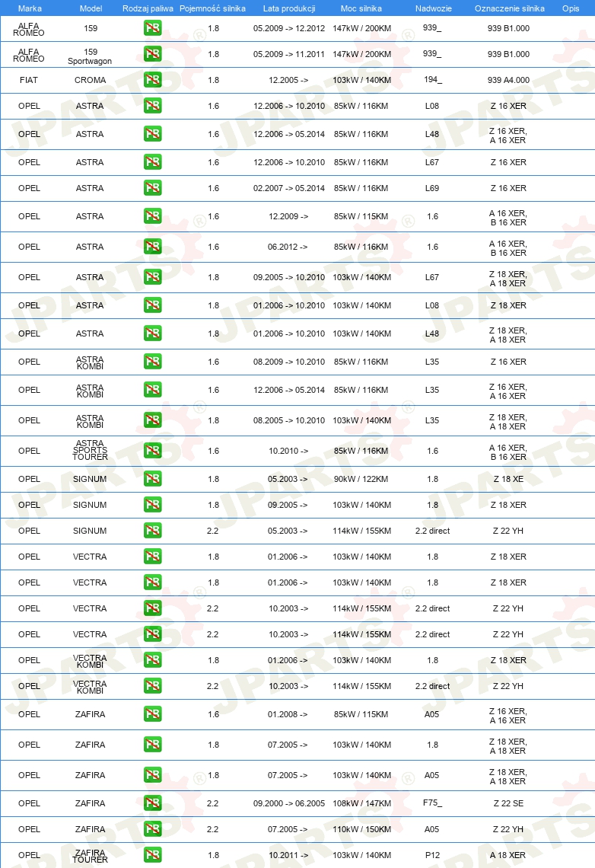595x868 pixels.
Task: Click the FIAT brand cell
Action: (x=29, y=80)
